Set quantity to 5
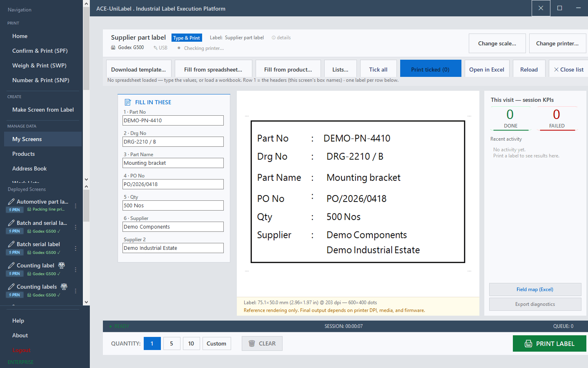The width and height of the screenshot is (588, 368). (x=171, y=343)
